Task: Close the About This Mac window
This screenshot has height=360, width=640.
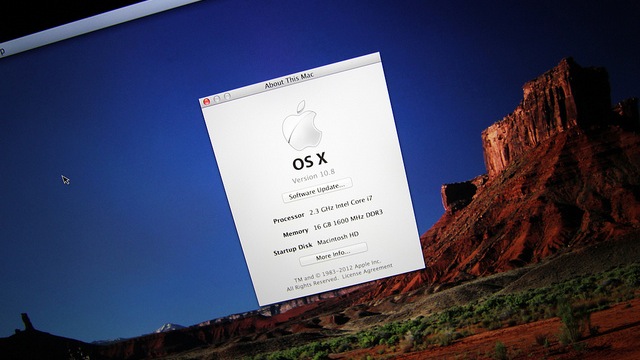Action: coord(207,102)
